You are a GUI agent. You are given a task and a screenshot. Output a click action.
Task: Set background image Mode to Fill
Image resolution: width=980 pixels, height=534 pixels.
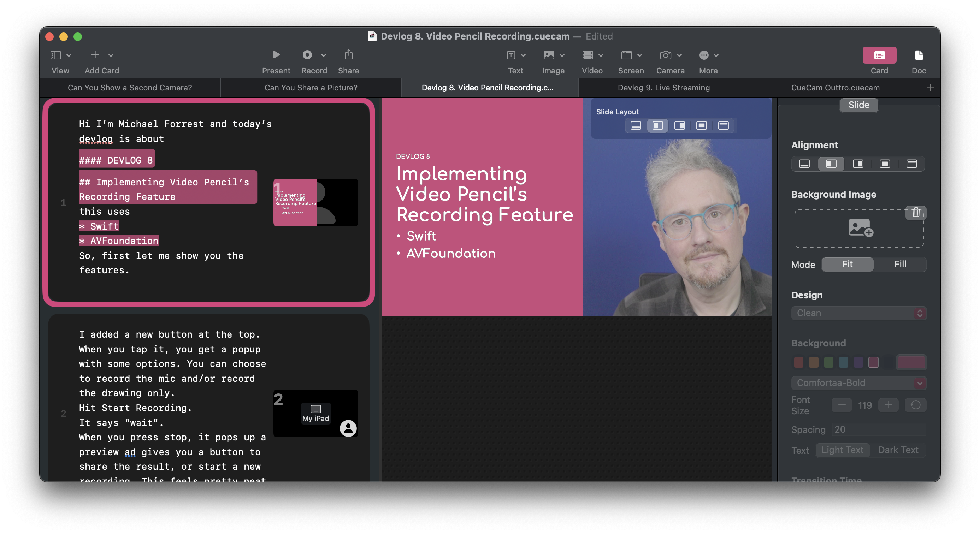900,264
